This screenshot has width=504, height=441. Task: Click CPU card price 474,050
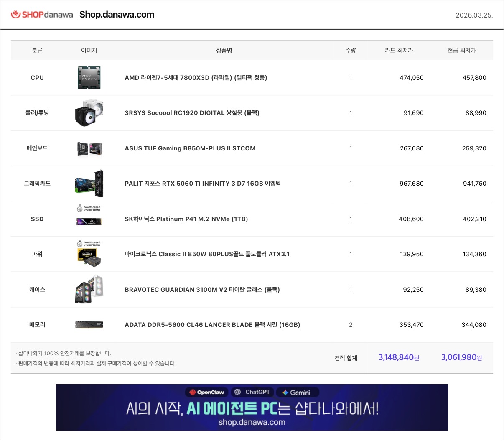(x=412, y=78)
